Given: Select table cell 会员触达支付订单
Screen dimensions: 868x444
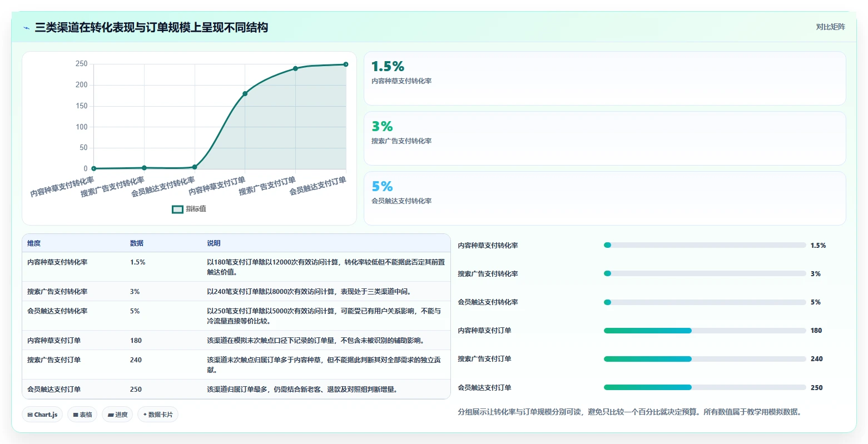Looking at the screenshot, I should click(x=54, y=390).
